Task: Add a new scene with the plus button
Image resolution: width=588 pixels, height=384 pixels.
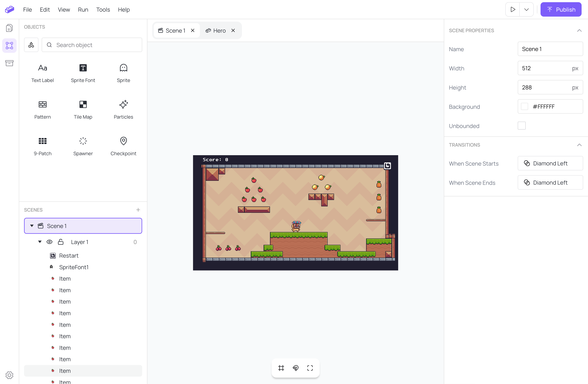Action: pyautogui.click(x=138, y=210)
